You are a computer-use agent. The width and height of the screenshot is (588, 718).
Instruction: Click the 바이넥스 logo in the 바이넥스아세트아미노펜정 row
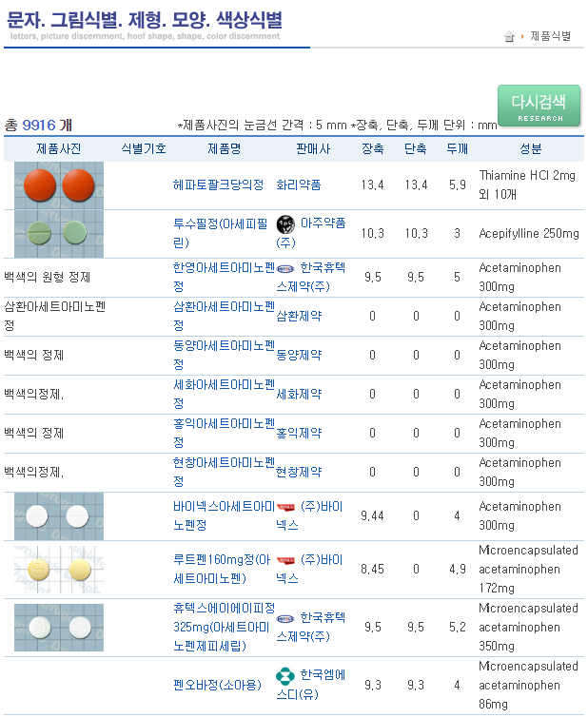[286, 508]
